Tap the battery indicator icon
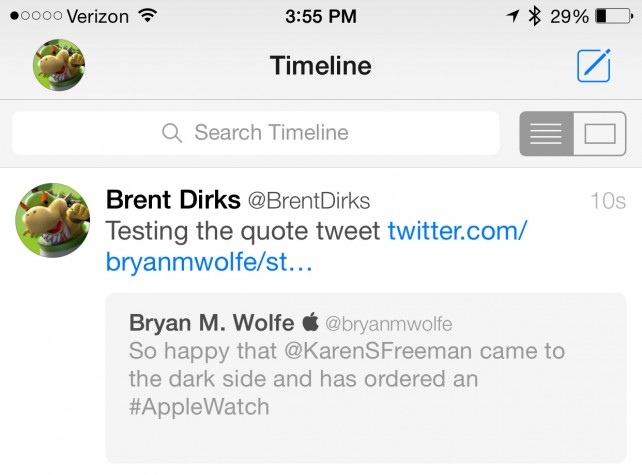642x475 pixels. (614, 16)
